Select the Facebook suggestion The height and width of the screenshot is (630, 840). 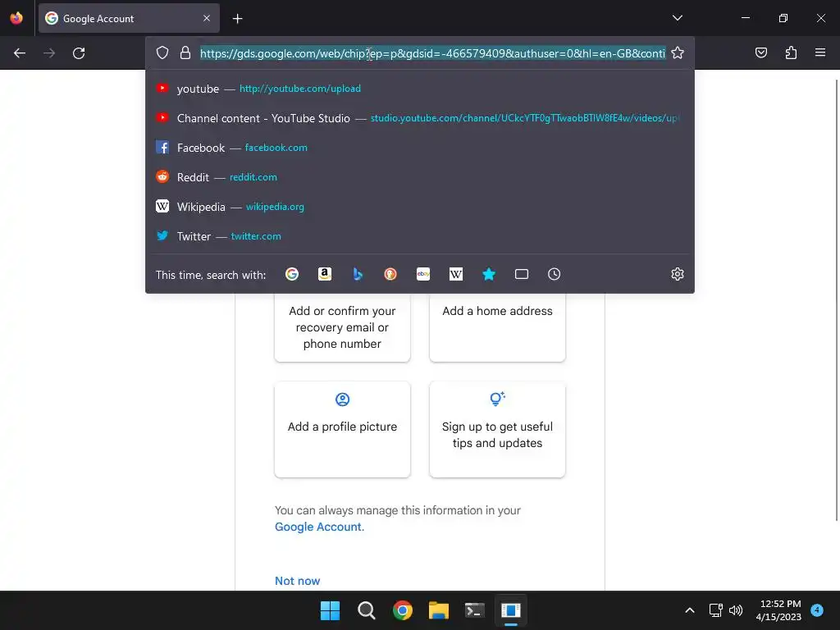420,148
